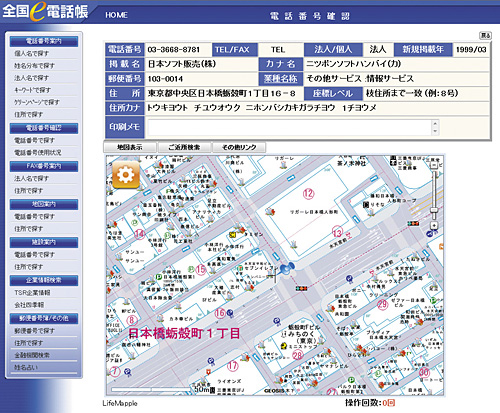Open 電話番号で探す under 施設案内

34,255
